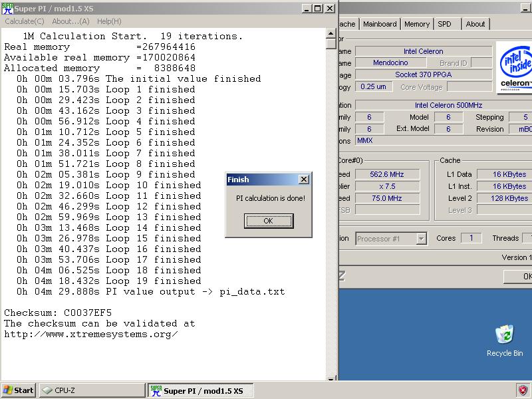Click the '75.0 MHz' bus speed value
The width and height of the screenshot is (532, 399).
[x=387, y=198]
